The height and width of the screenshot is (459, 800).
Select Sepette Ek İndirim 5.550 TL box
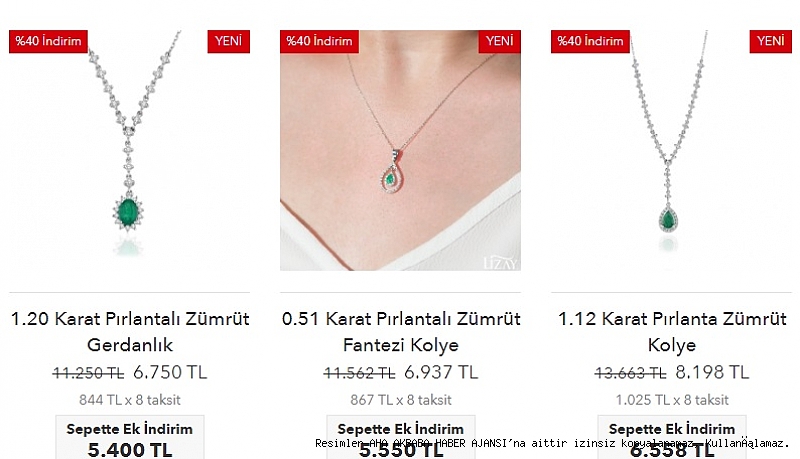click(401, 438)
